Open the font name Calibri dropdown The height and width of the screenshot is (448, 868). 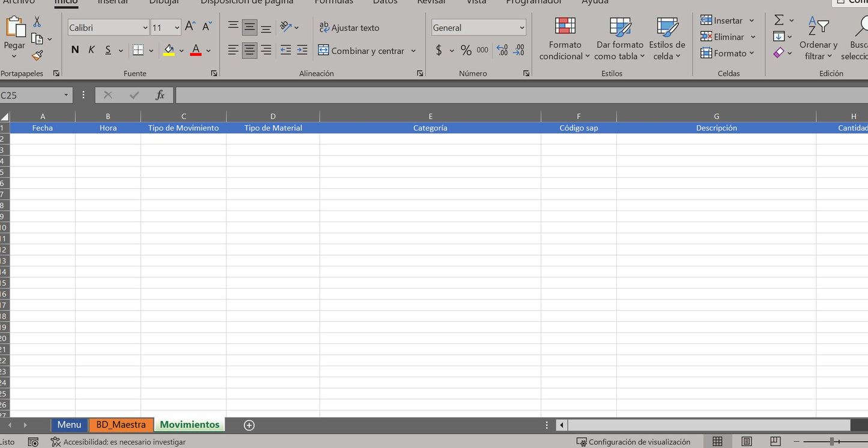tap(145, 28)
